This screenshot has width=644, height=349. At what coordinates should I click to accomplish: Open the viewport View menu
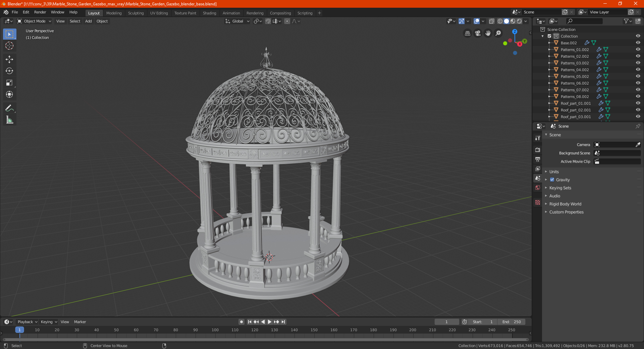(x=60, y=21)
